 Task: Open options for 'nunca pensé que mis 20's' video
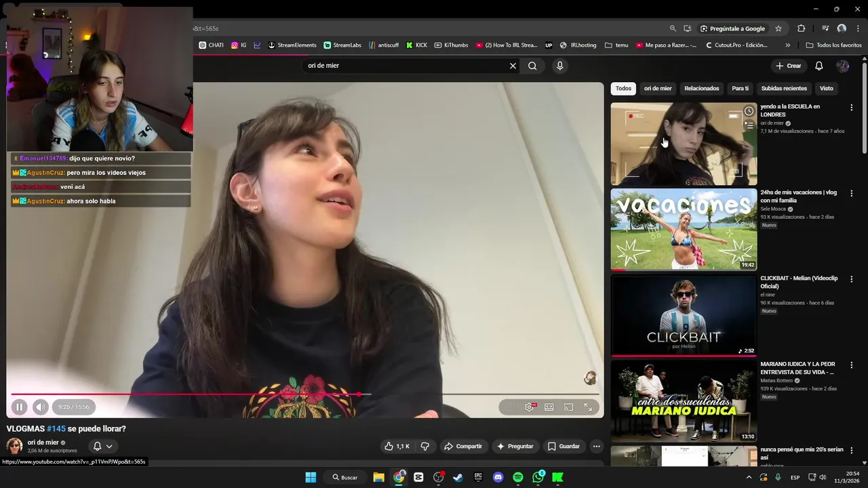click(x=852, y=451)
